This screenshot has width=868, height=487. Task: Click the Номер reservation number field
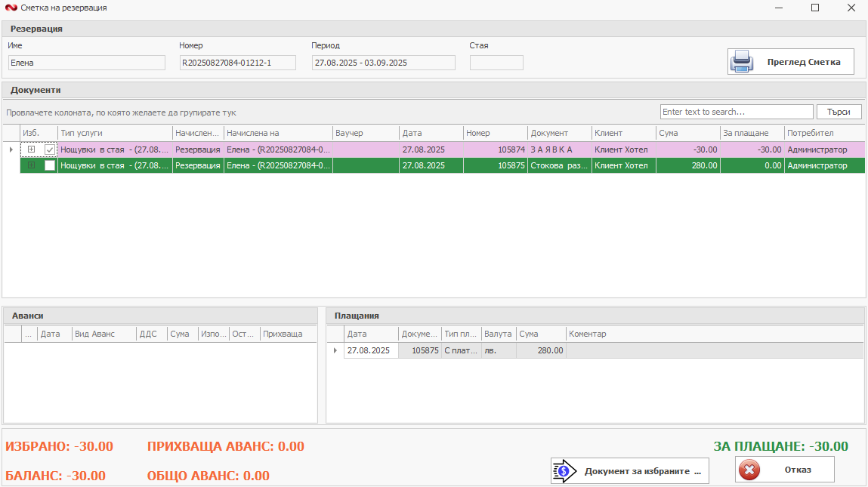pos(237,63)
